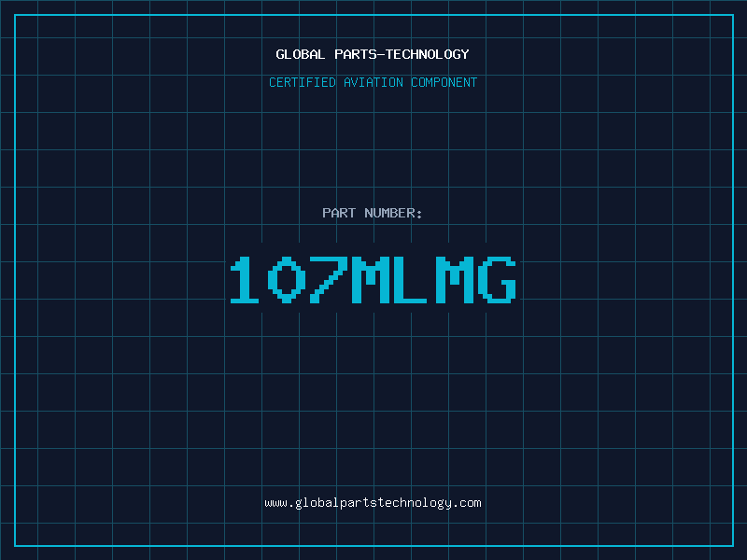This screenshot has width=747, height=560.
Task: Click the word NUMBER: in the label
Action: 393,213
